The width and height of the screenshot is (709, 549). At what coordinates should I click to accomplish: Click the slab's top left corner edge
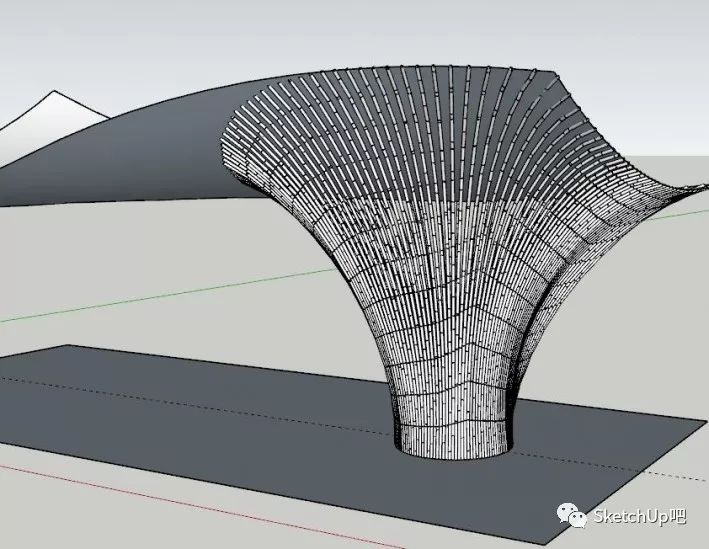click(68, 346)
